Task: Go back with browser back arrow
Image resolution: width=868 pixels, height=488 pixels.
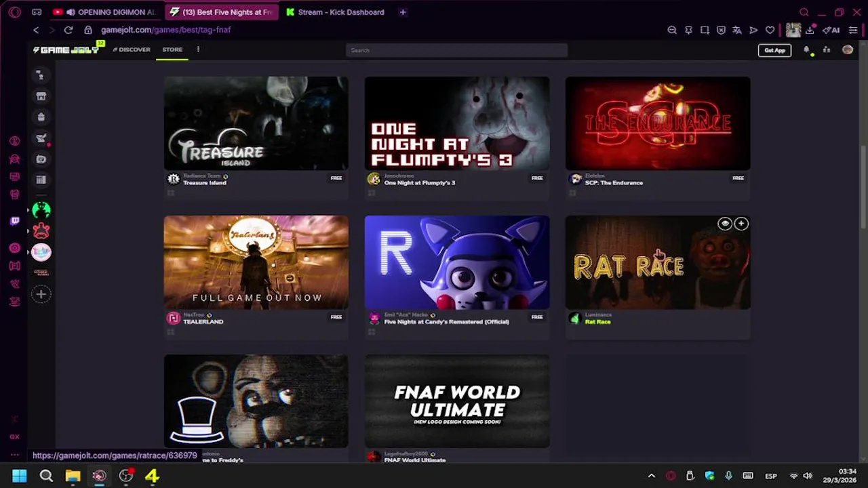Action: (36, 30)
